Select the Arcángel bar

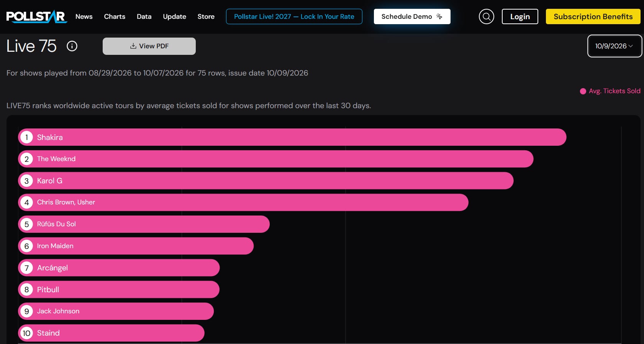[119, 268]
